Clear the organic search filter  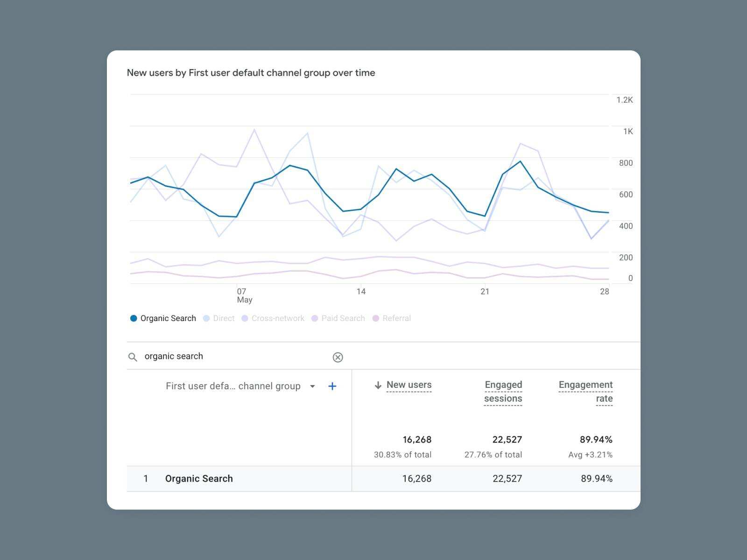(x=338, y=357)
